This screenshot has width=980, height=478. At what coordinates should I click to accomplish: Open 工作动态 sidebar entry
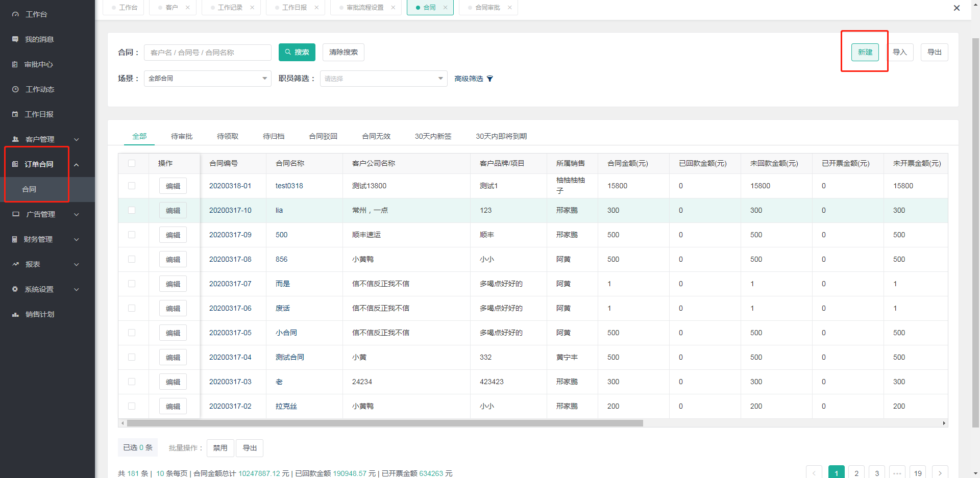(x=39, y=89)
